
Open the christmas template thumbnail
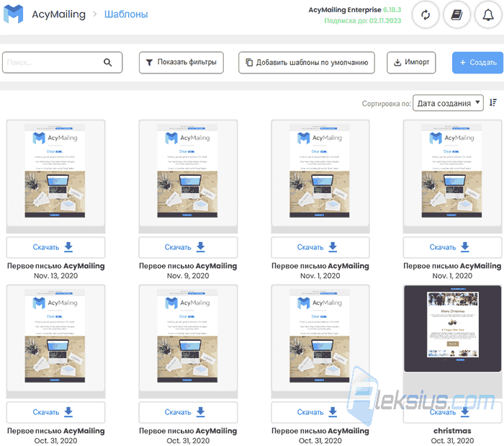pos(453,329)
